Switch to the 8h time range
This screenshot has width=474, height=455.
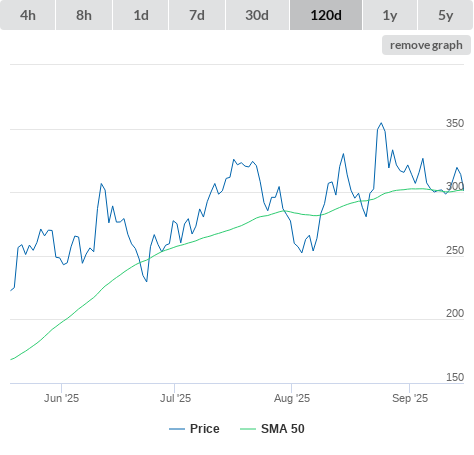tap(84, 15)
